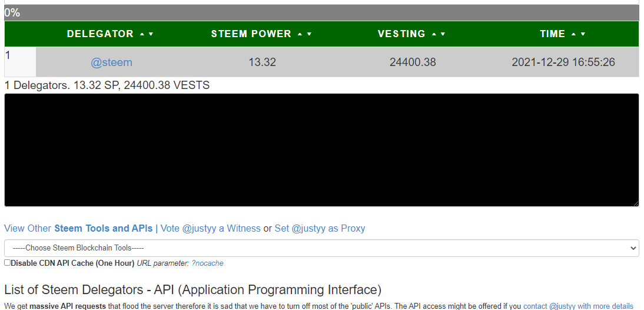Select the 24400.38 vesting cell
Screen dimensions: 644x310
pos(413,62)
